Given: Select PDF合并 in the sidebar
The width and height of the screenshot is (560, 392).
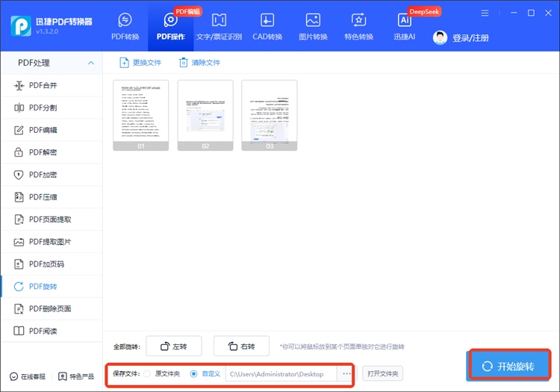Looking at the screenshot, I should tap(52, 85).
